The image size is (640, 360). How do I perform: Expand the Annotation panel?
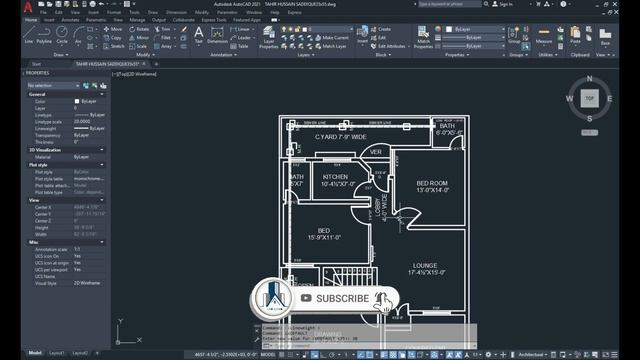223,55
